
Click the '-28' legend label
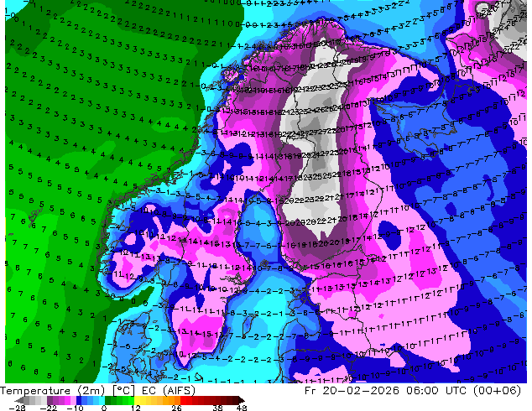(17, 408)
